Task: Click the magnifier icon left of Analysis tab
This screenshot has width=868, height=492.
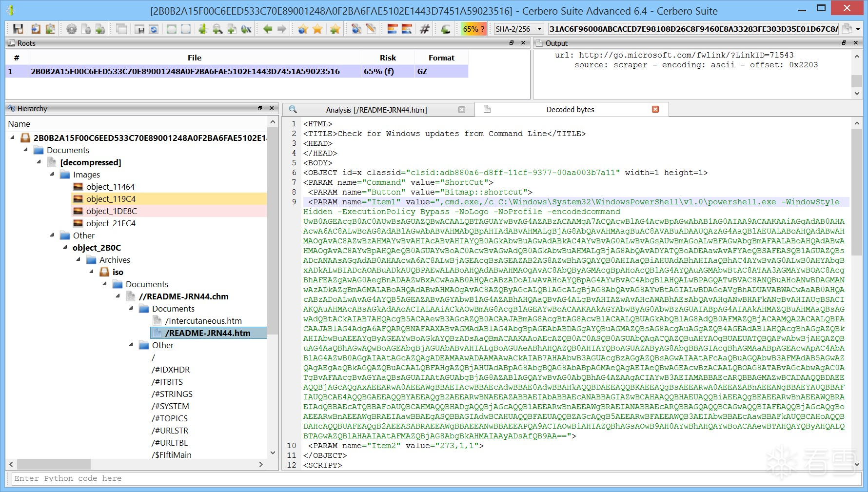Action: click(293, 110)
